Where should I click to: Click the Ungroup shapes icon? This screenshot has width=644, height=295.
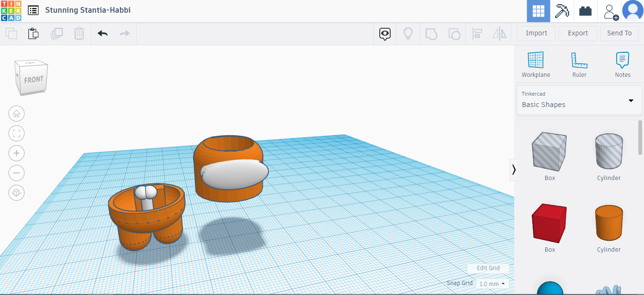[x=454, y=33]
